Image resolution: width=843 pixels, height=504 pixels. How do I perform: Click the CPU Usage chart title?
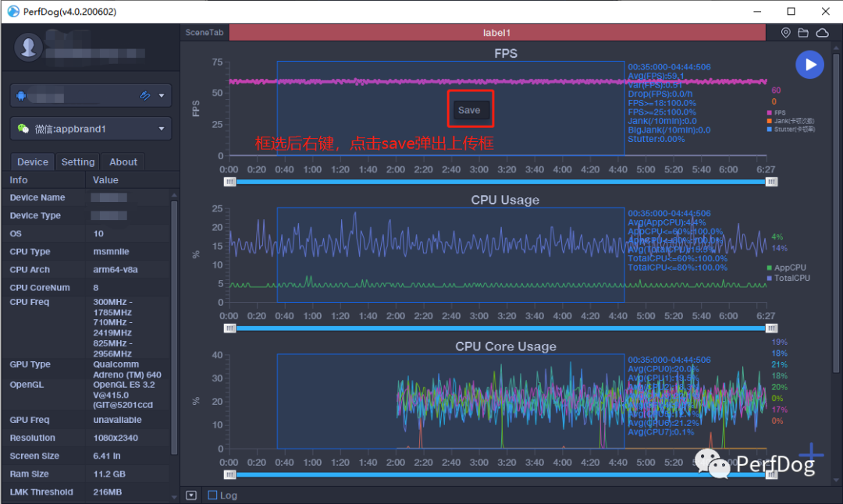point(505,200)
